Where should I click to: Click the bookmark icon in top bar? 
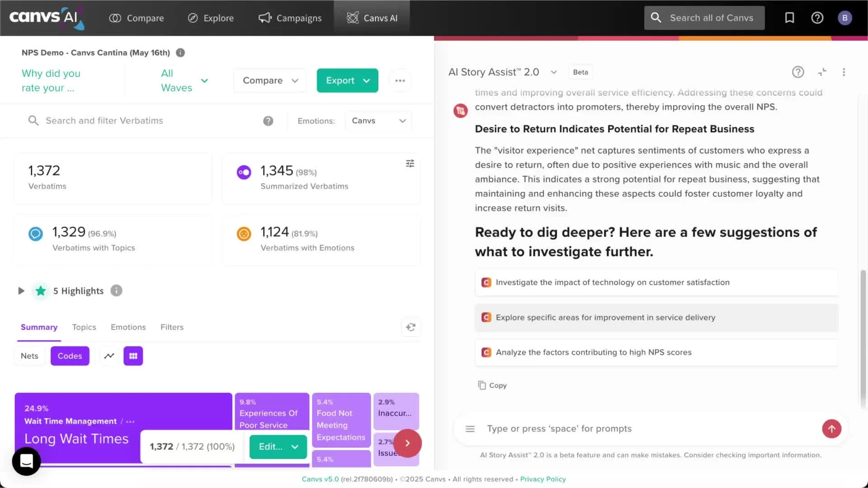pyautogui.click(x=789, y=18)
